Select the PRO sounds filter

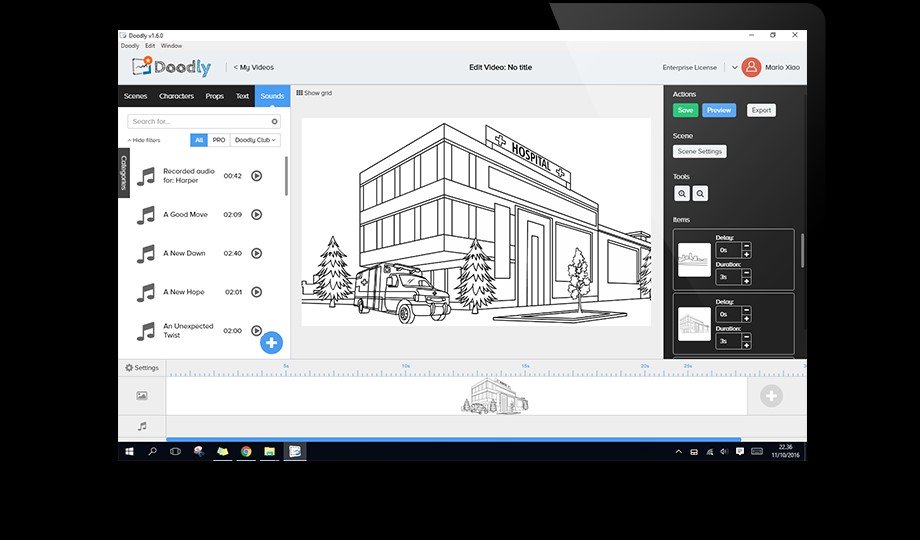pos(219,140)
